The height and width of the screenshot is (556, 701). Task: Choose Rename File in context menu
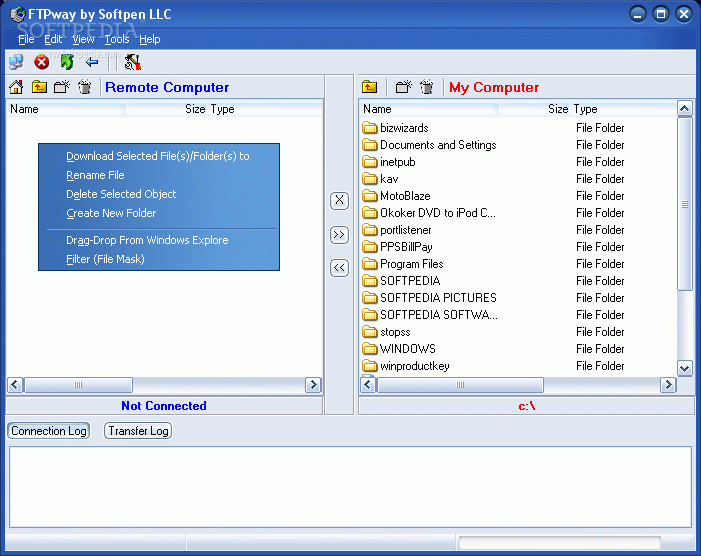tap(158, 175)
